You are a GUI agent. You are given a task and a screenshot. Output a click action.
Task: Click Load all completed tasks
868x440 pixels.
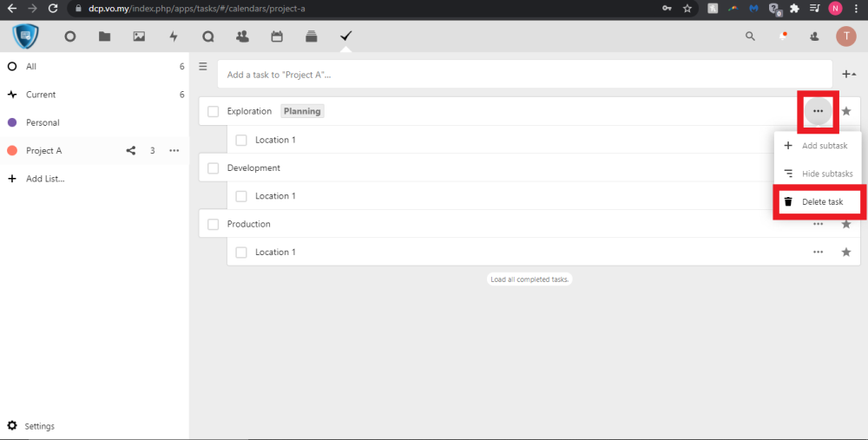point(529,279)
